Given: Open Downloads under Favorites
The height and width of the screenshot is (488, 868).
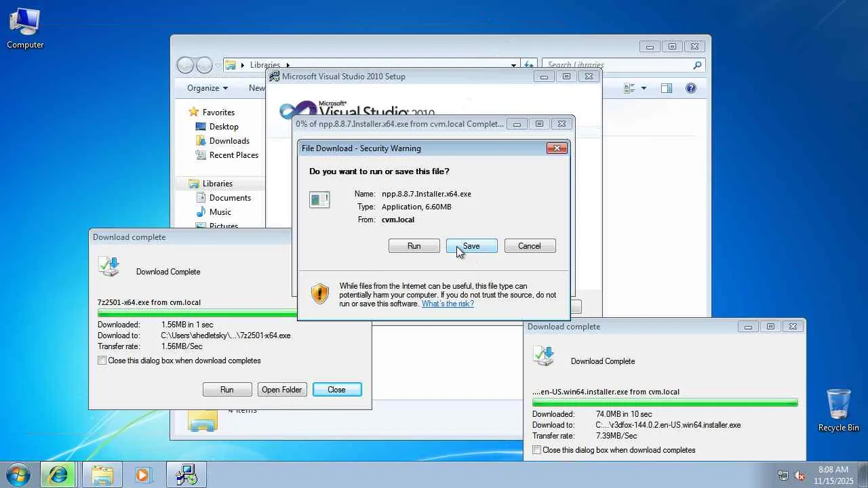Looking at the screenshot, I should click(x=229, y=141).
